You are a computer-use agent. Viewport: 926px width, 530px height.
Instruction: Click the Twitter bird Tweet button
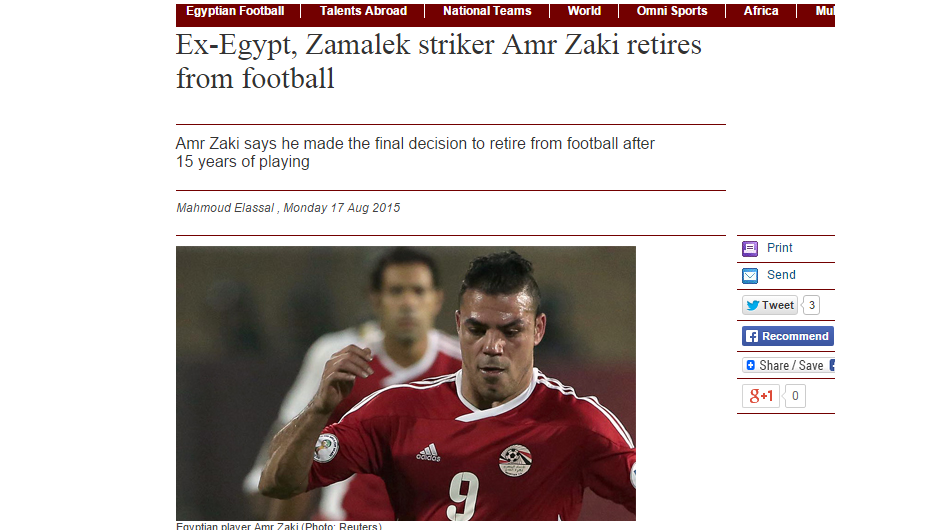770,305
